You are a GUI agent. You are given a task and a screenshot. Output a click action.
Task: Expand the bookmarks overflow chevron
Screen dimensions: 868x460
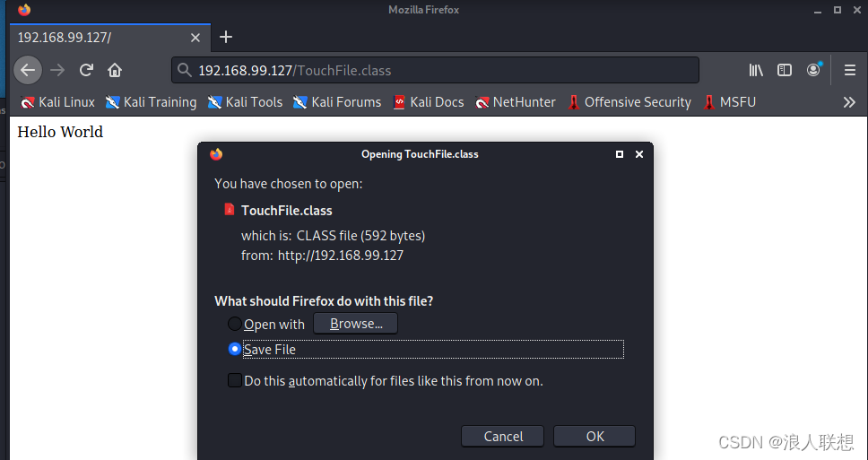tap(849, 102)
